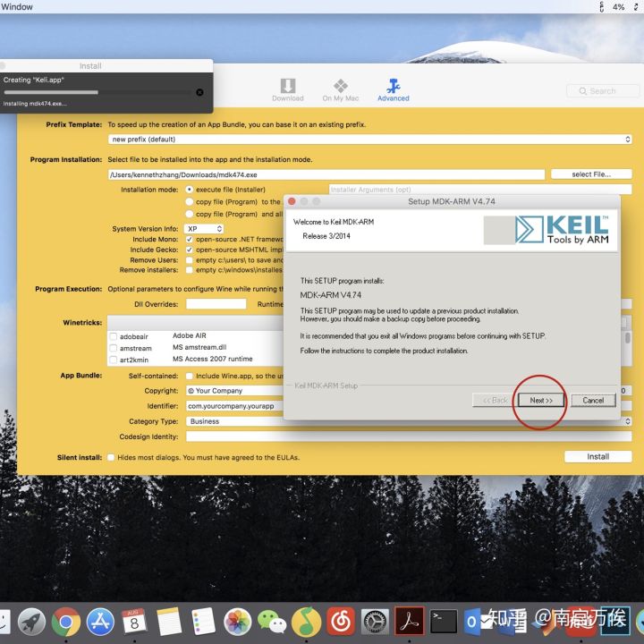644x644 pixels.
Task: Click the Installer Arguments field
Action: click(480, 190)
